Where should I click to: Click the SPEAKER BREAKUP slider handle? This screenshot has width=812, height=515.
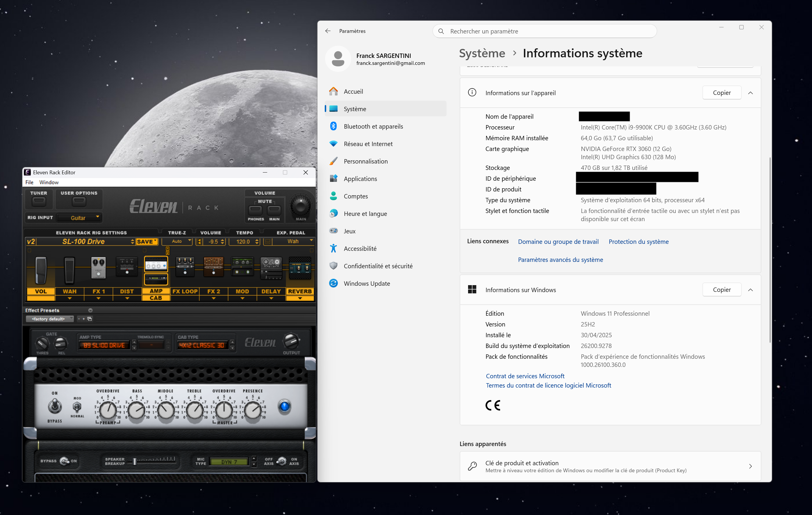coord(135,461)
